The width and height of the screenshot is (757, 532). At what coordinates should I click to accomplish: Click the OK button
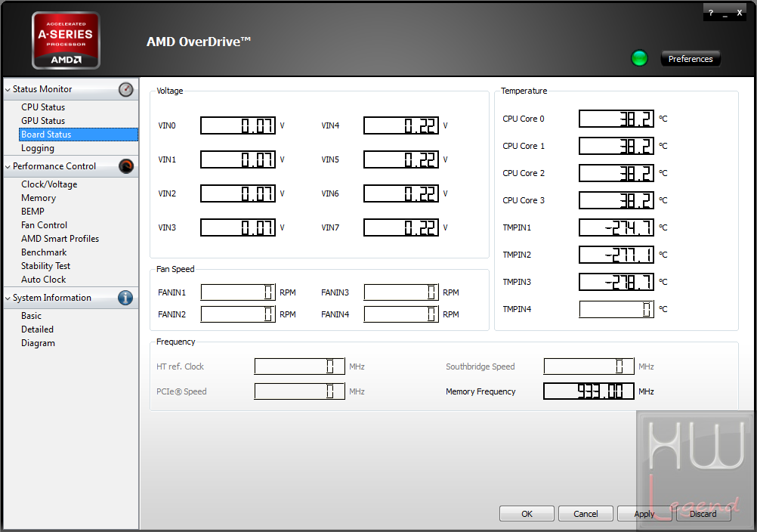pyautogui.click(x=527, y=514)
